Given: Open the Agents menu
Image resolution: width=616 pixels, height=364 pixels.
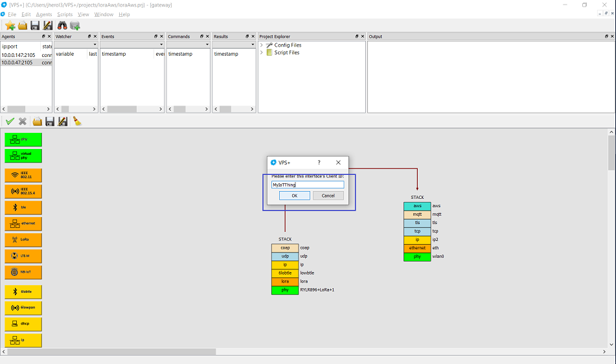Looking at the screenshot, I should (44, 14).
